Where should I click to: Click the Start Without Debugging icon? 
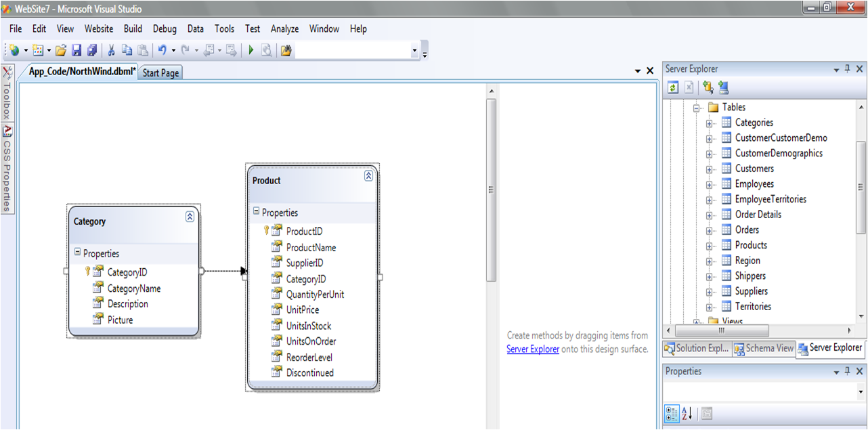point(266,50)
